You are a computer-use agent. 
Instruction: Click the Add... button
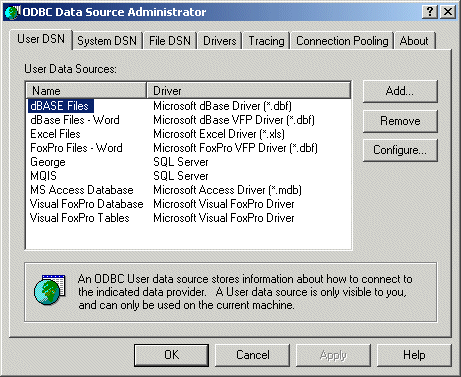pyautogui.click(x=400, y=91)
